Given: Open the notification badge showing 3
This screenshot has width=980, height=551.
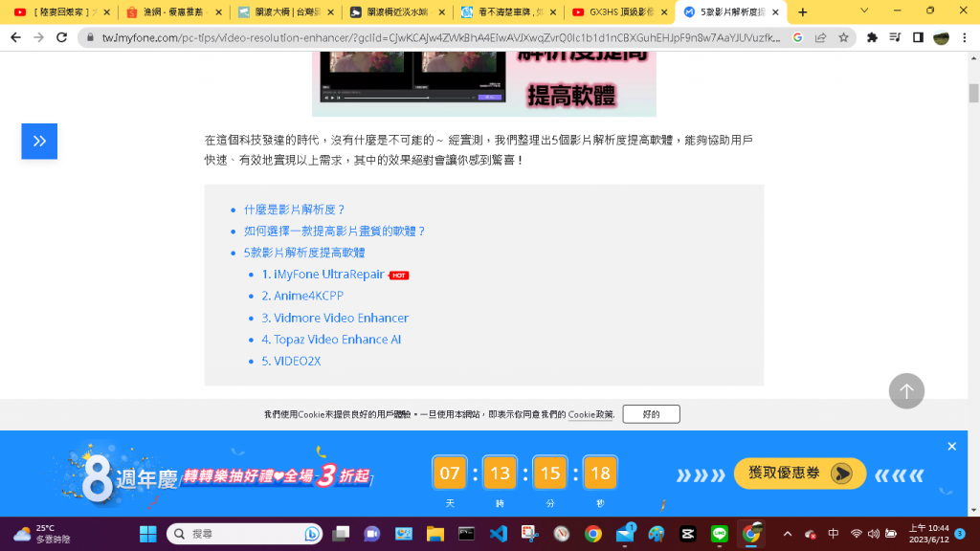Looking at the screenshot, I should 960,534.
